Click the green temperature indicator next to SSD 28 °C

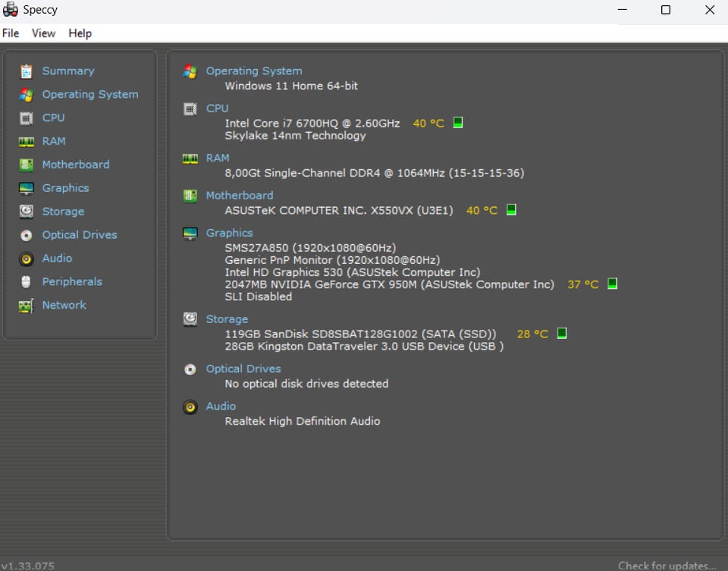click(562, 334)
